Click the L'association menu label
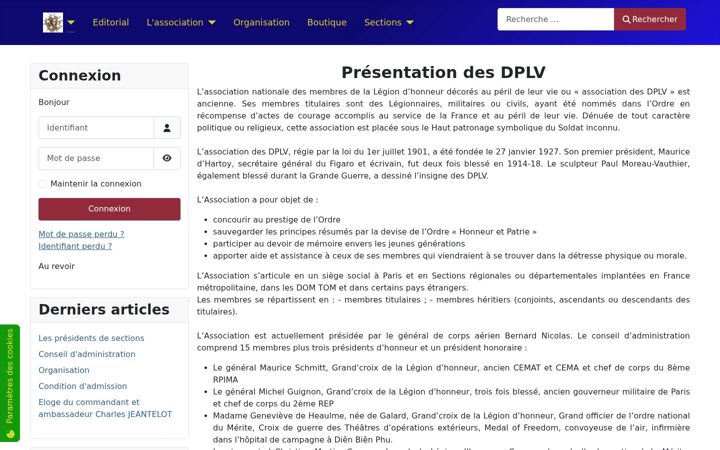Viewport: 720px width, 450px height. (175, 22)
